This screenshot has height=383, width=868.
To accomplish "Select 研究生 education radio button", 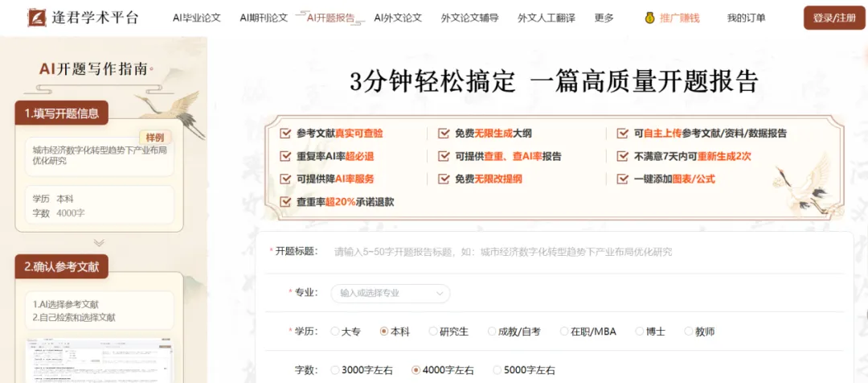I will (433, 332).
